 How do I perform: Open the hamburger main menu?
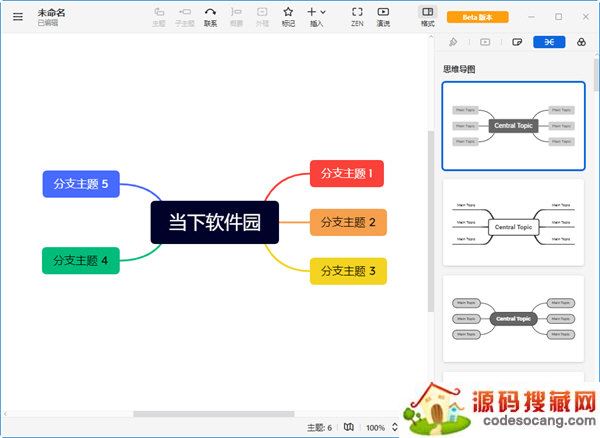(17, 16)
